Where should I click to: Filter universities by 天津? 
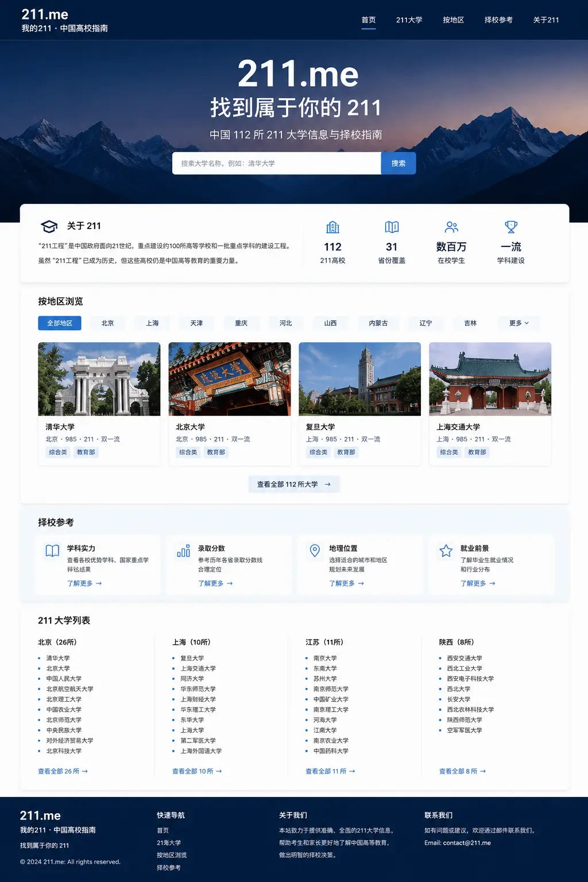(196, 323)
